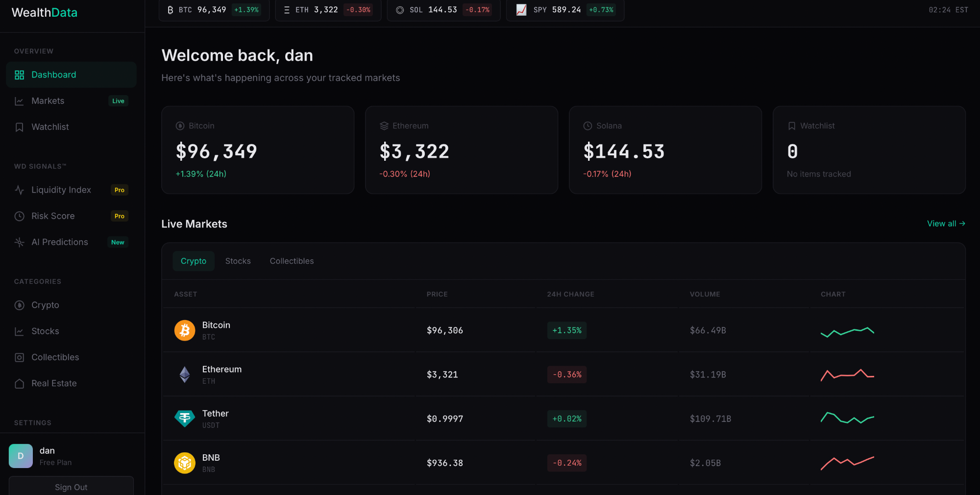
Task: Open Markets via the chart icon
Action: click(x=19, y=100)
